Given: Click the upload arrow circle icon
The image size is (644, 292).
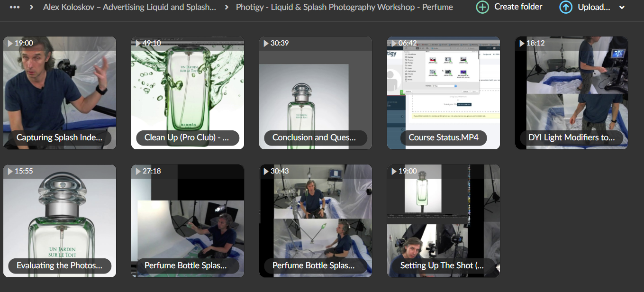Looking at the screenshot, I should (x=566, y=7).
